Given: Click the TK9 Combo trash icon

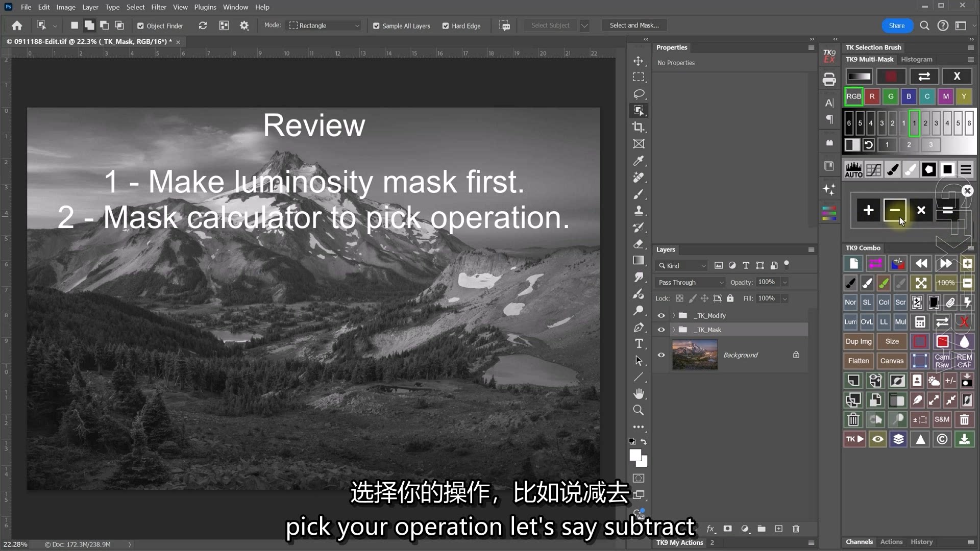Looking at the screenshot, I should pos(853,420).
